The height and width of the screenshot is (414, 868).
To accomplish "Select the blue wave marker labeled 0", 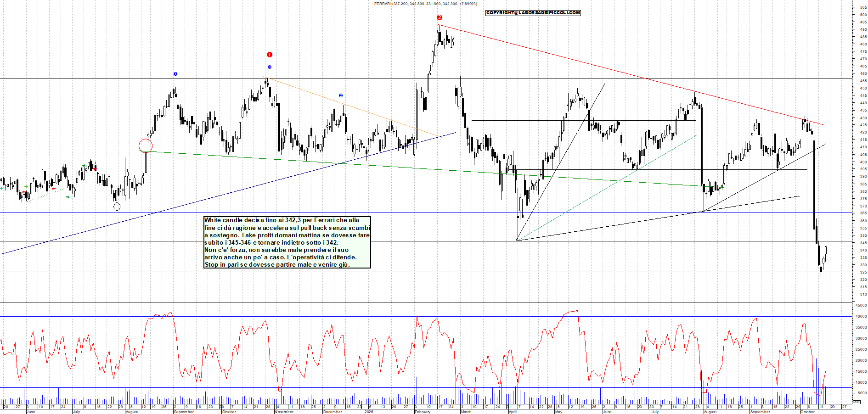I will 270,67.
